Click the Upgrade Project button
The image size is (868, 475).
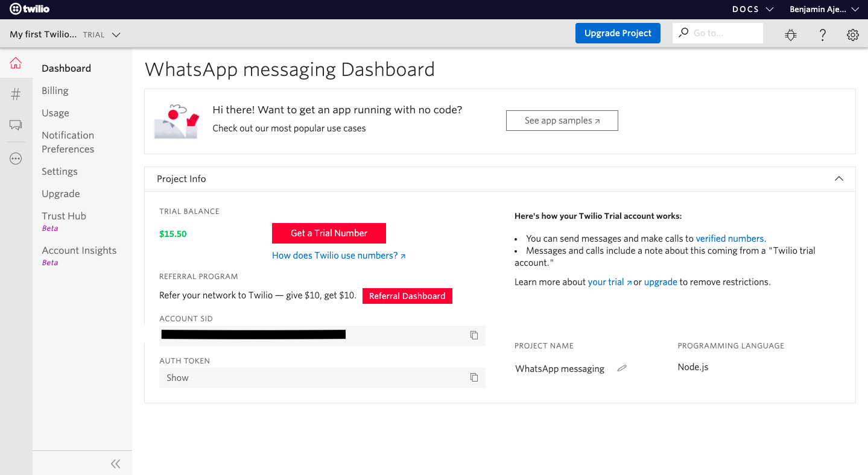click(x=618, y=33)
